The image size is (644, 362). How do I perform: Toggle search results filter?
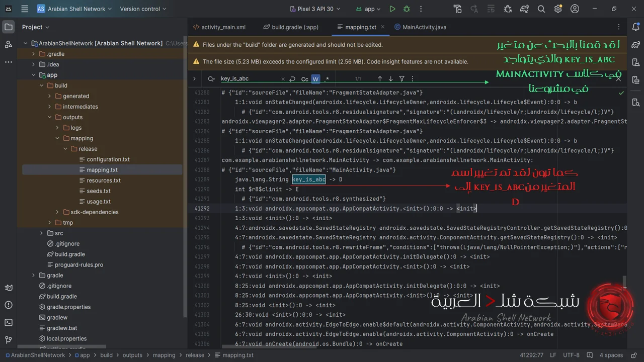coord(401,79)
